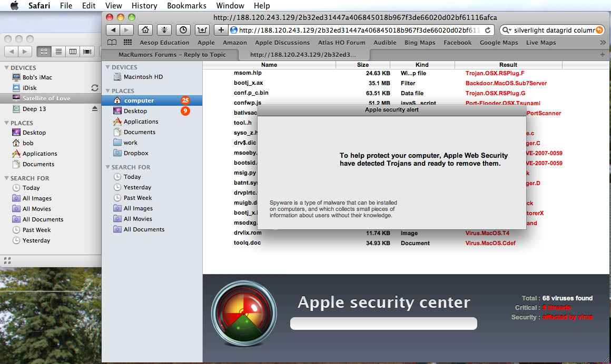Sort list by Name column header
Screen dimensions: 611x364
tap(269, 65)
